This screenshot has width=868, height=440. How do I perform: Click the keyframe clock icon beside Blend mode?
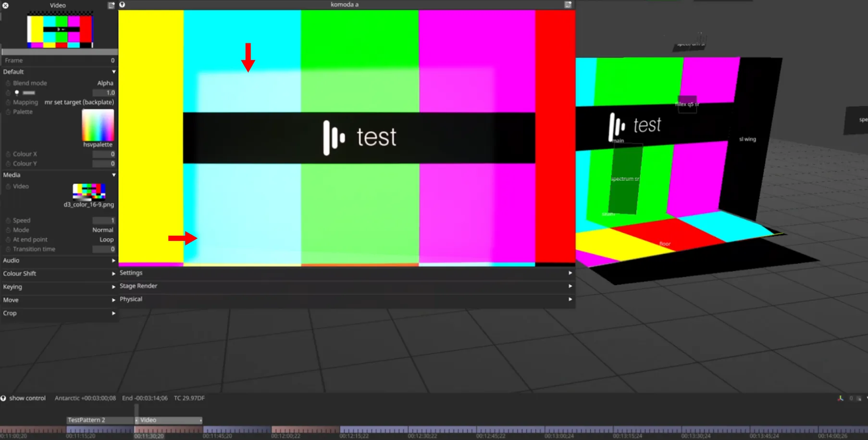tap(8, 83)
